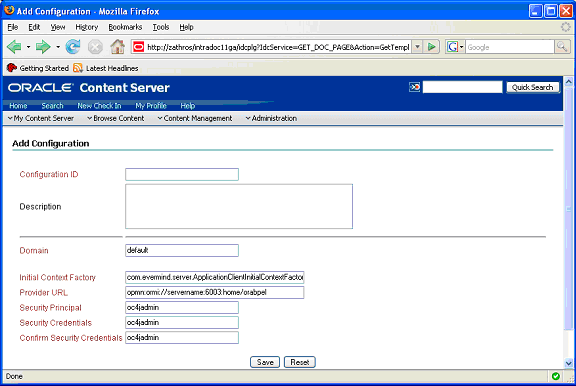Click the Security Principal field
The height and width of the screenshot is (386, 576).
coord(182,307)
